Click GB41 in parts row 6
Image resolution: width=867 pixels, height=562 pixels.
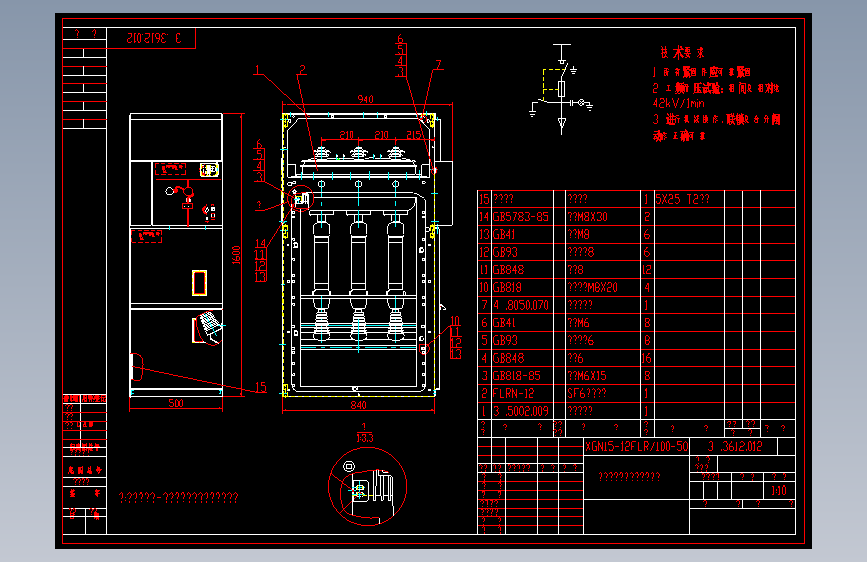click(x=504, y=323)
